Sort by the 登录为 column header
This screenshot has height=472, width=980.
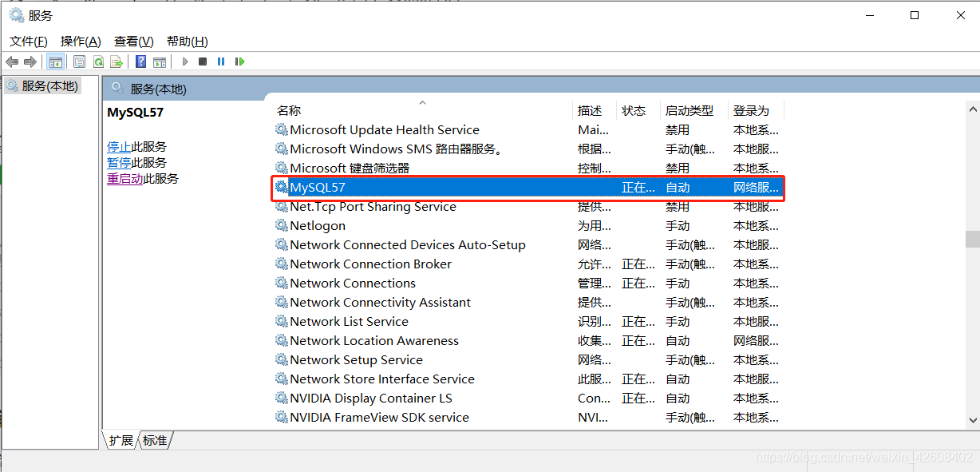coord(757,110)
